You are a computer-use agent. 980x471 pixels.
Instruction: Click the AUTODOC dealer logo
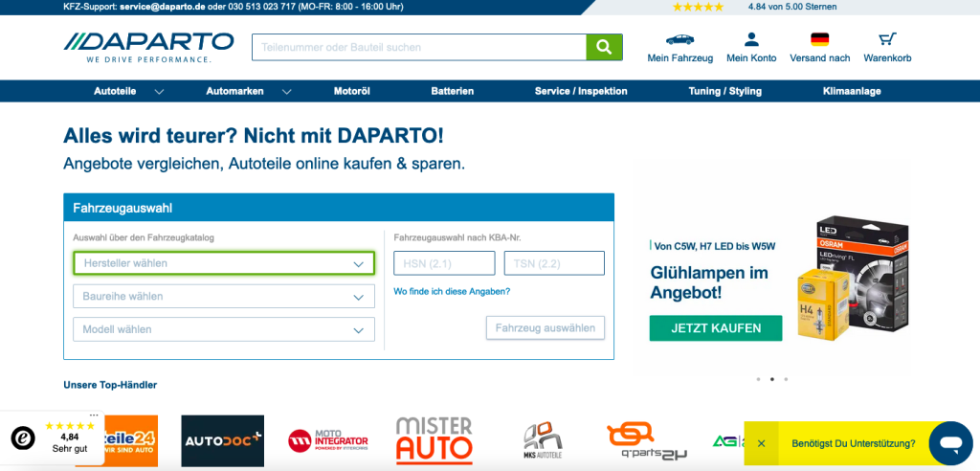pyautogui.click(x=222, y=441)
